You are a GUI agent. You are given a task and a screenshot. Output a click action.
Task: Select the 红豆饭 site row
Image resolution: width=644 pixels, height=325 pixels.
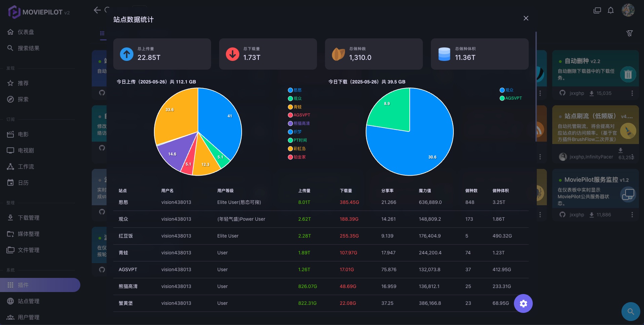point(321,236)
